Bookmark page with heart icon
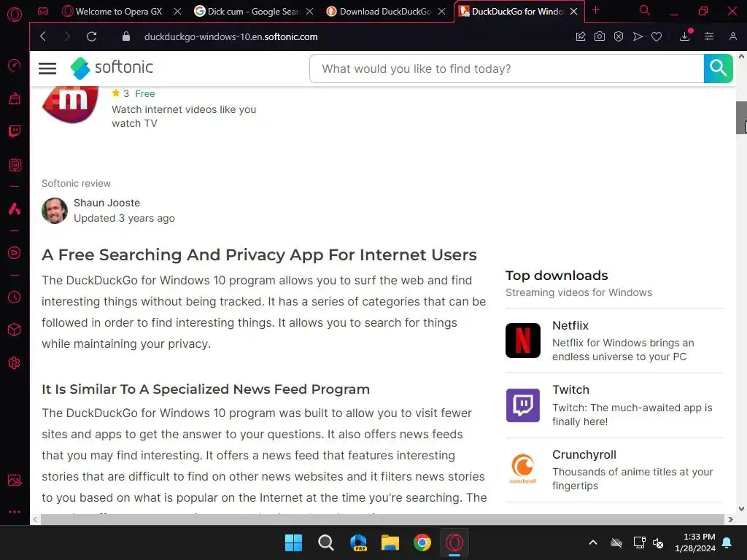747x560 pixels. pyautogui.click(x=657, y=36)
